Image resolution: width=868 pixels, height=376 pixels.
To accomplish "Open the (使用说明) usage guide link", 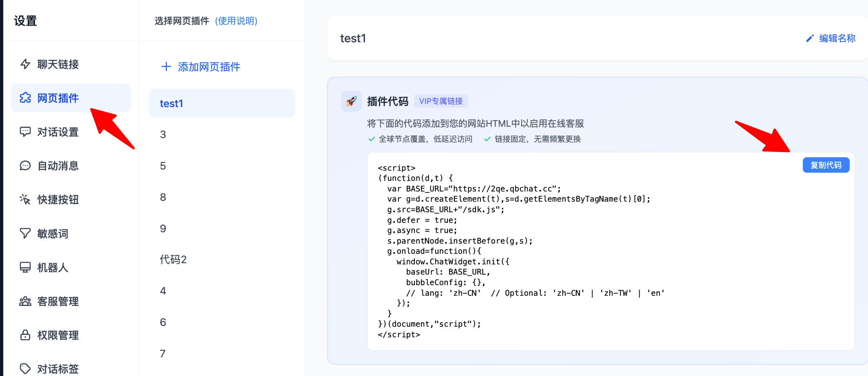I will [x=236, y=21].
